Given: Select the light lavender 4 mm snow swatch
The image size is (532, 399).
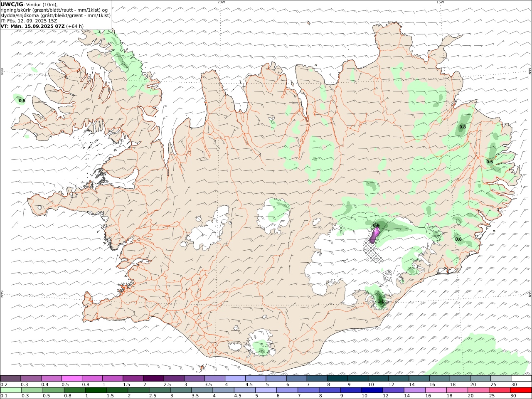Looking at the screenshot, I should [x=235, y=378].
